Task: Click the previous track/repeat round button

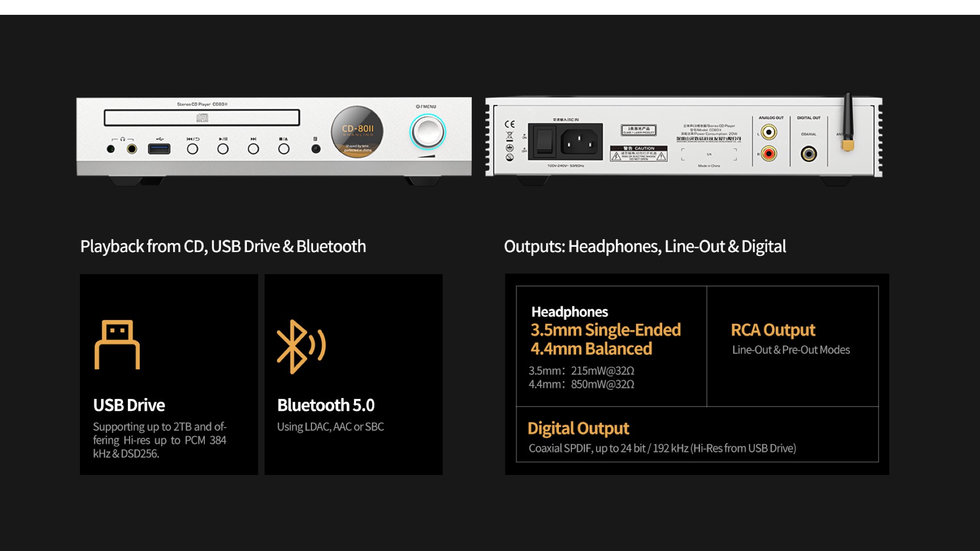Action: pyautogui.click(x=192, y=149)
